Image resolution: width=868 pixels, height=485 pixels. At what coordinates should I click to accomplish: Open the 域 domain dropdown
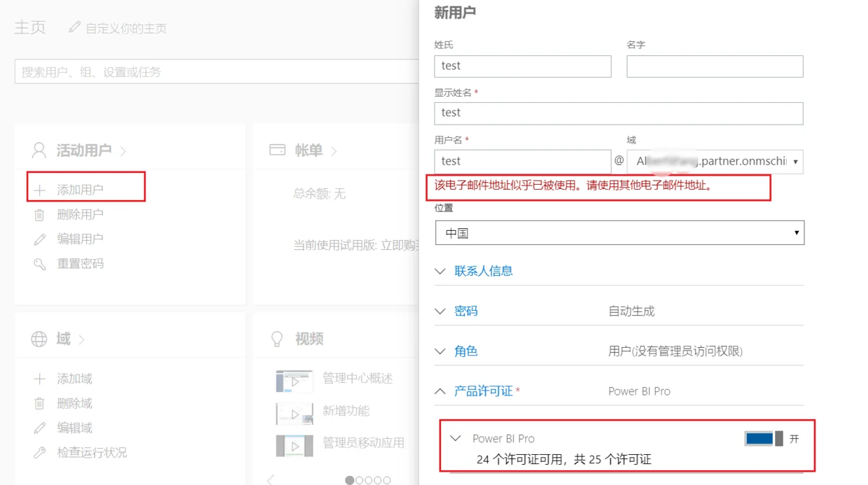point(715,162)
